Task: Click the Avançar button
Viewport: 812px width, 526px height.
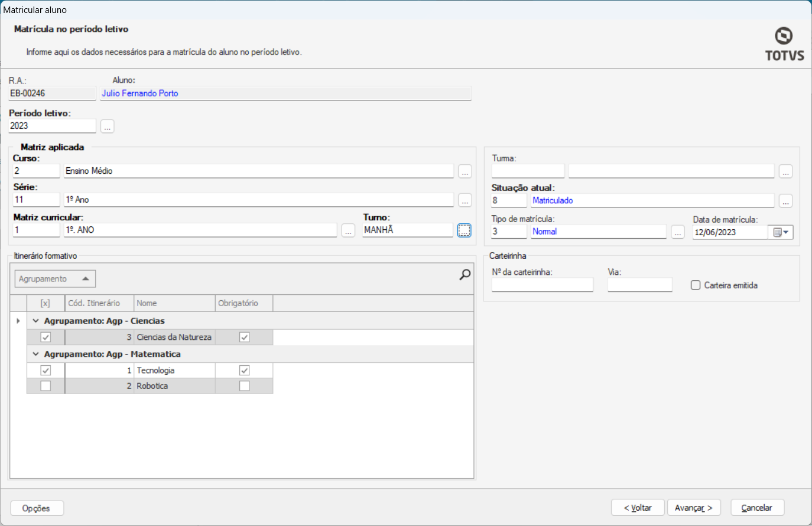Action: tap(694, 508)
